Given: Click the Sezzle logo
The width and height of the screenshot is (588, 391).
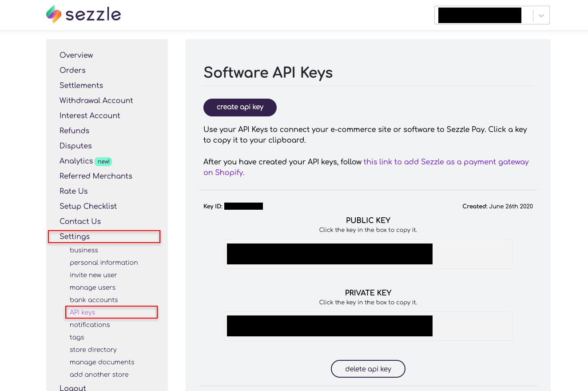Looking at the screenshot, I should (83, 15).
